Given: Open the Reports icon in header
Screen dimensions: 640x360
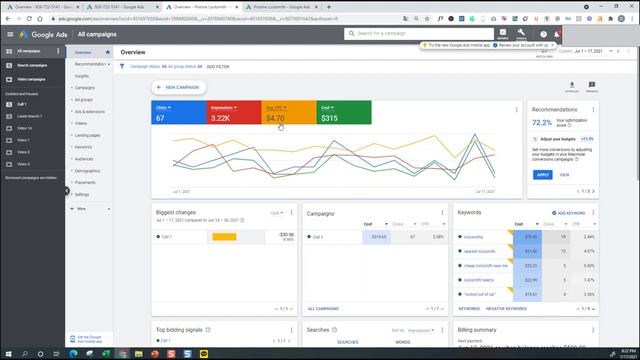Looking at the screenshot, I should 503,33.
